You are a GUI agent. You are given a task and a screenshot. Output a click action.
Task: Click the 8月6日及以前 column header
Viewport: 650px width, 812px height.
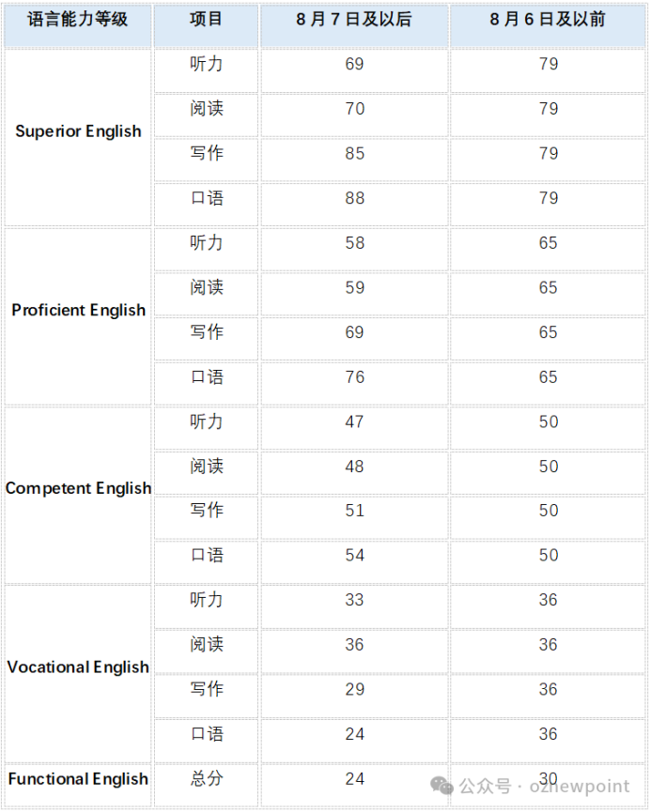click(x=548, y=25)
